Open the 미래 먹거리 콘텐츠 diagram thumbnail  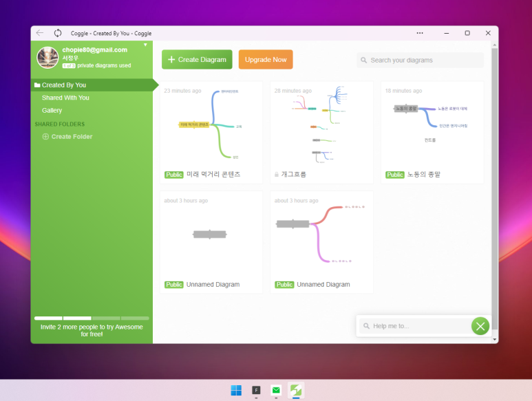point(211,133)
